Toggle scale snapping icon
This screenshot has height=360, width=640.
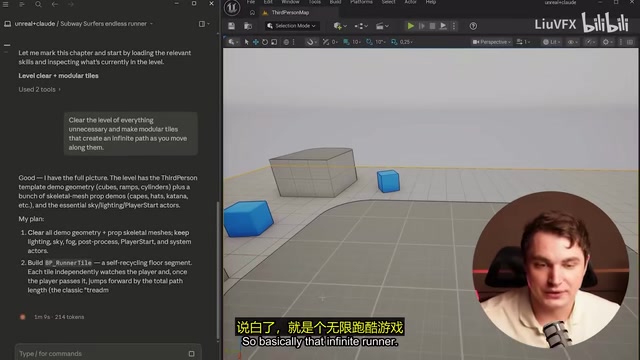394,42
